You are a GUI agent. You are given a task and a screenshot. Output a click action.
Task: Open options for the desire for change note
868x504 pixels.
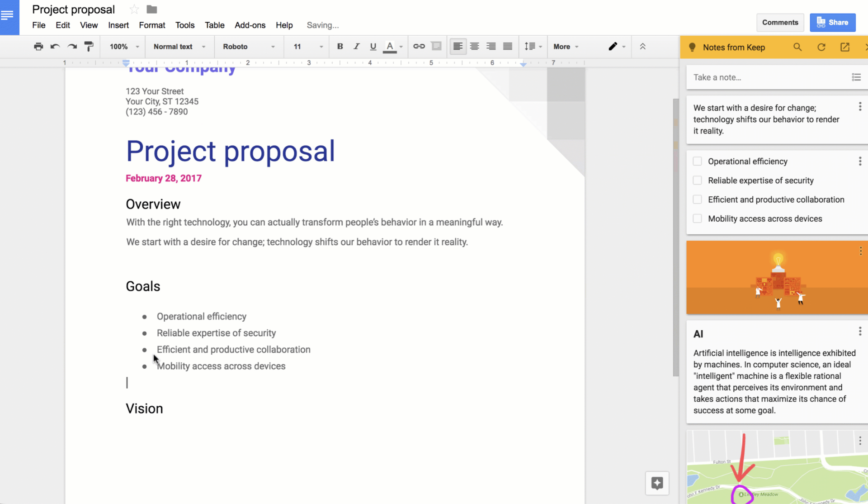[860, 107]
